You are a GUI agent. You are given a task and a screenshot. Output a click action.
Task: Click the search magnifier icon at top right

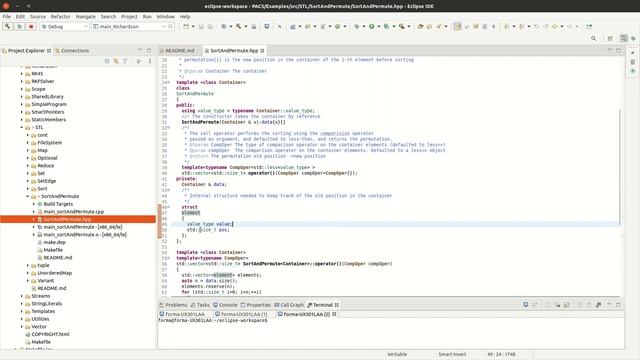593,38
